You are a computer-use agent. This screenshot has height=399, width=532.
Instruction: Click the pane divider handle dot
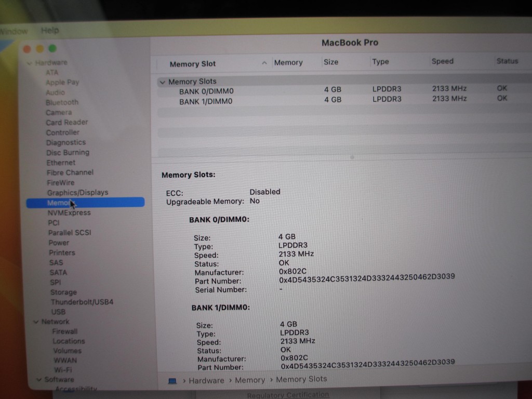[352, 157]
